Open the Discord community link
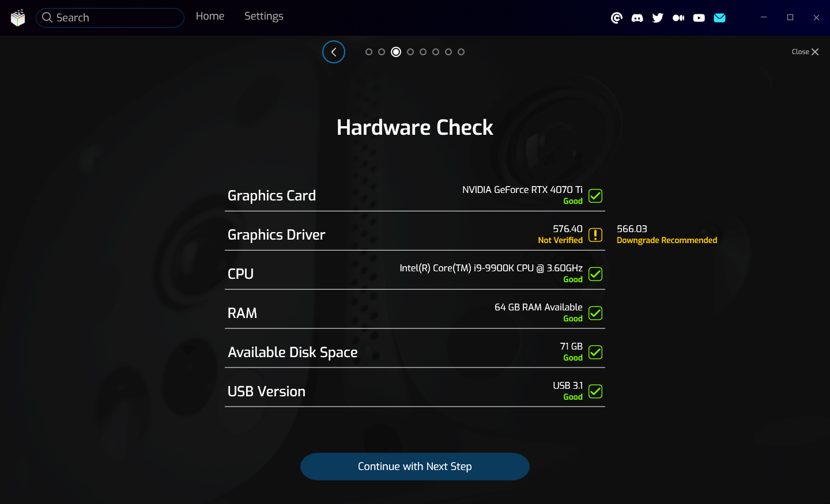The image size is (830, 504). (x=637, y=18)
